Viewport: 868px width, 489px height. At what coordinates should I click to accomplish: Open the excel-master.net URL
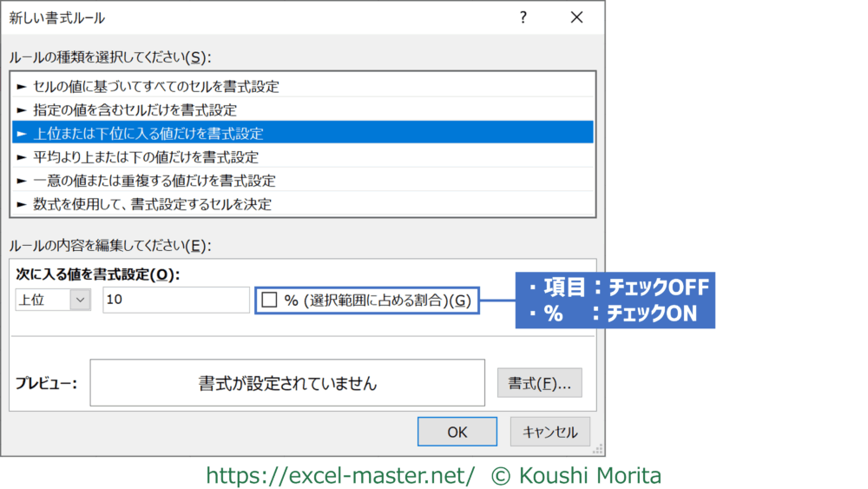click(340, 475)
